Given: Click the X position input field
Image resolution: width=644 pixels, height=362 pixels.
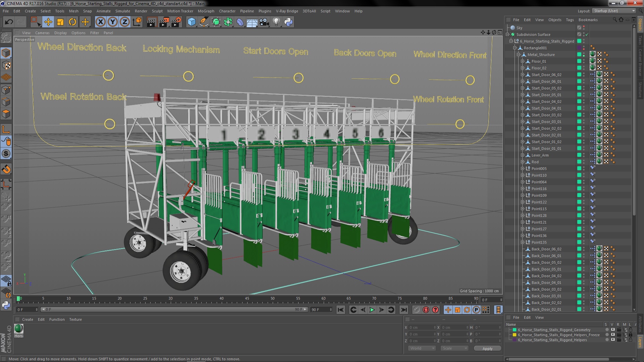Looking at the screenshot, I should (x=422, y=327).
